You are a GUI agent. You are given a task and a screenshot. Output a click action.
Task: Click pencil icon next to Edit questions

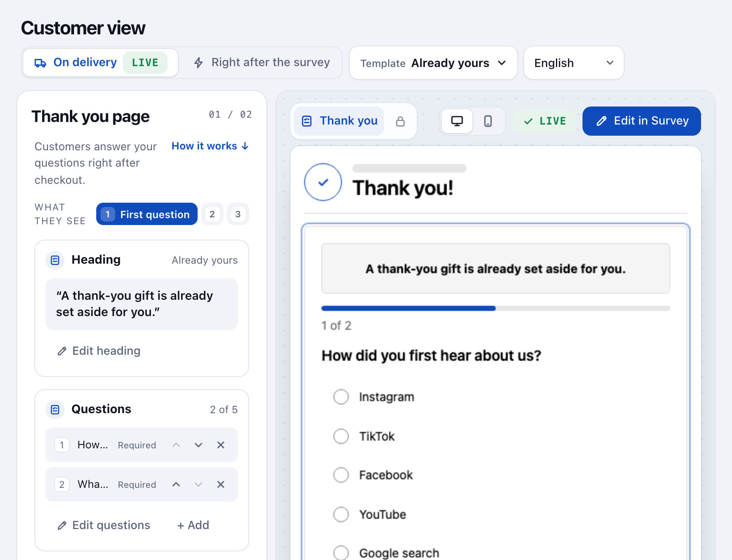point(62,526)
